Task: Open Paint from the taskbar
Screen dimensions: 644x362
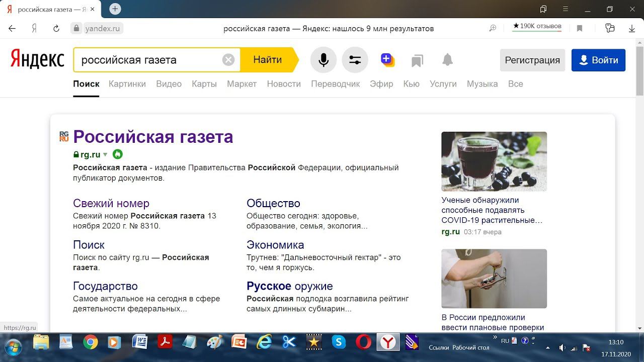Action: click(x=215, y=342)
